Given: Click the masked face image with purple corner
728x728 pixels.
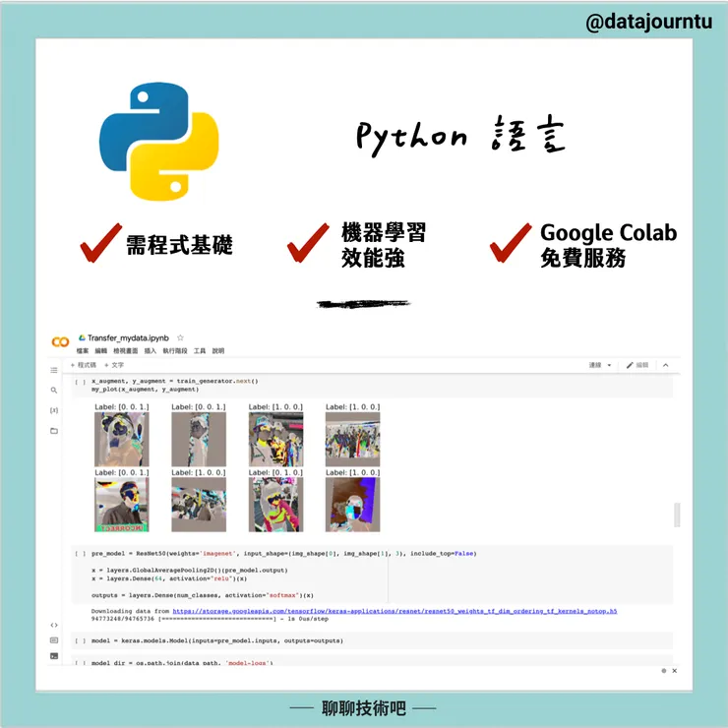Looking at the screenshot, I should pos(352,505).
